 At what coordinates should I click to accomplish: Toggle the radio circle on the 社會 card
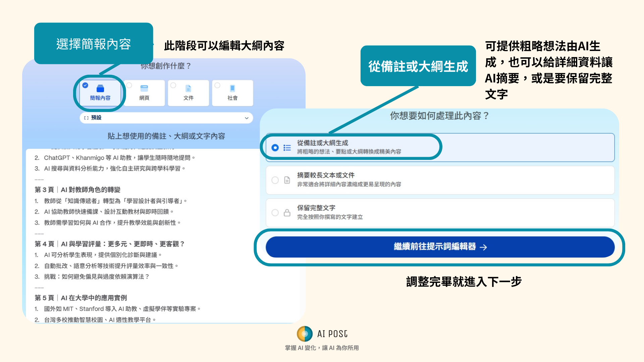(x=217, y=85)
